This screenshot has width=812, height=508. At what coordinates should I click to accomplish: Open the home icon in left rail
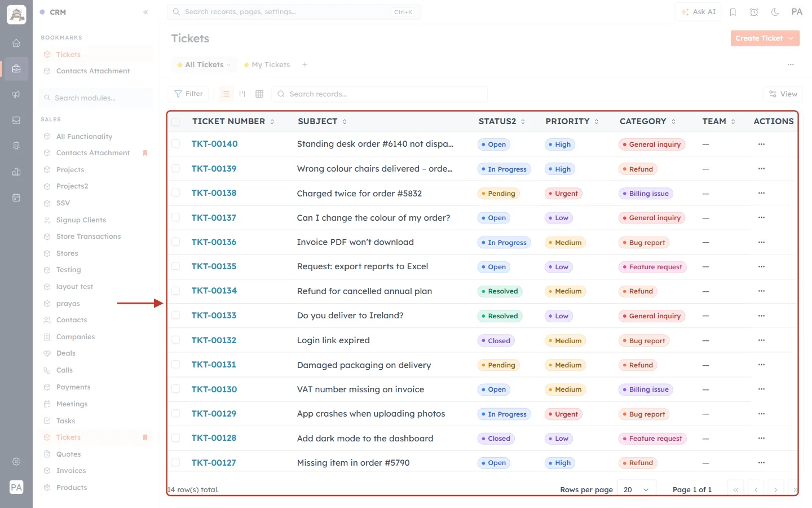16,43
